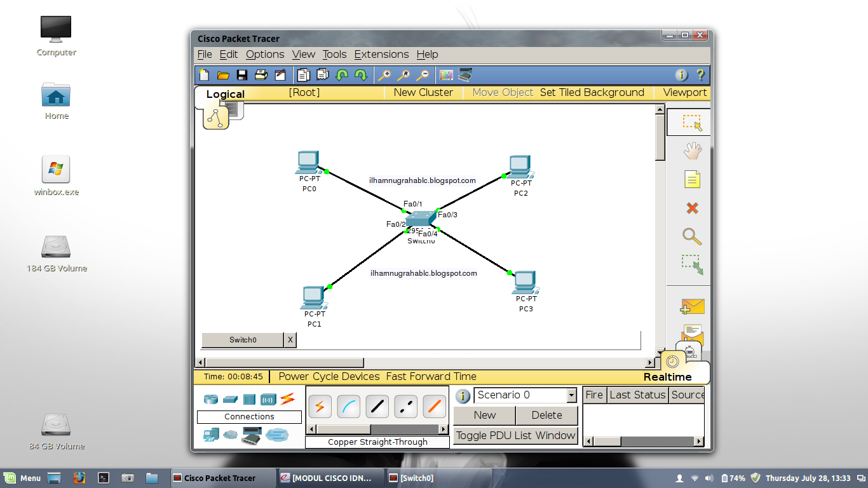The image size is (868, 488).
Task: Select the Delete tool in right toolbar
Action: [692, 208]
